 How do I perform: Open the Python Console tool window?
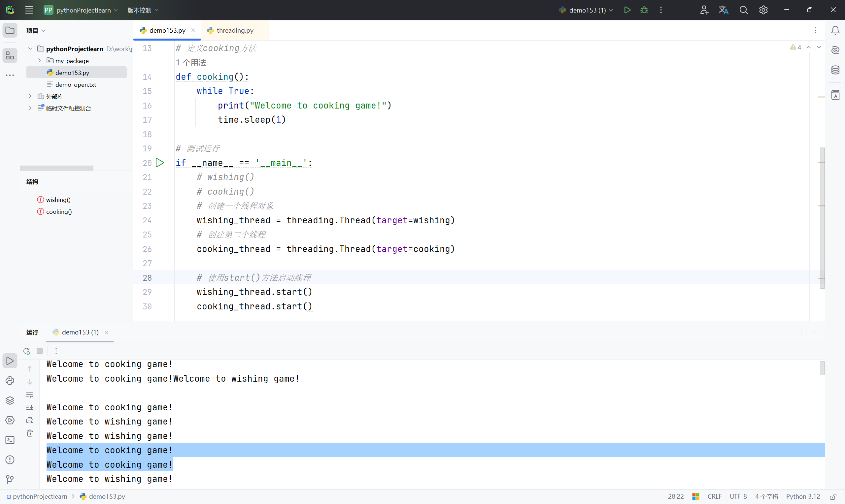click(x=10, y=380)
